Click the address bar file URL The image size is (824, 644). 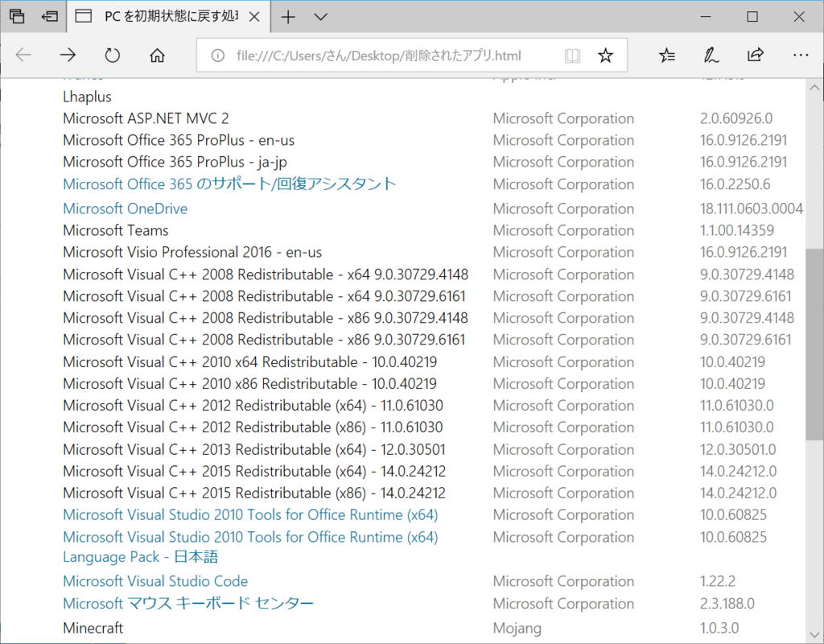378,56
